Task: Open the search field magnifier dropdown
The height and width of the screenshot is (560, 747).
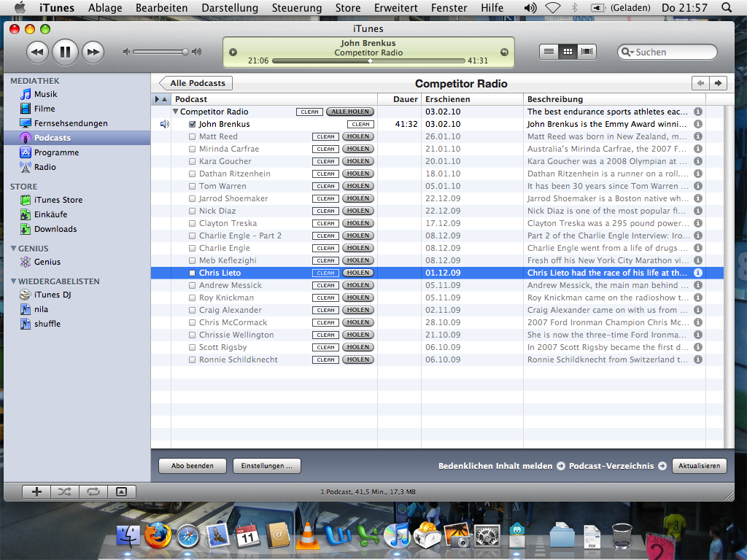Action: 627,52
